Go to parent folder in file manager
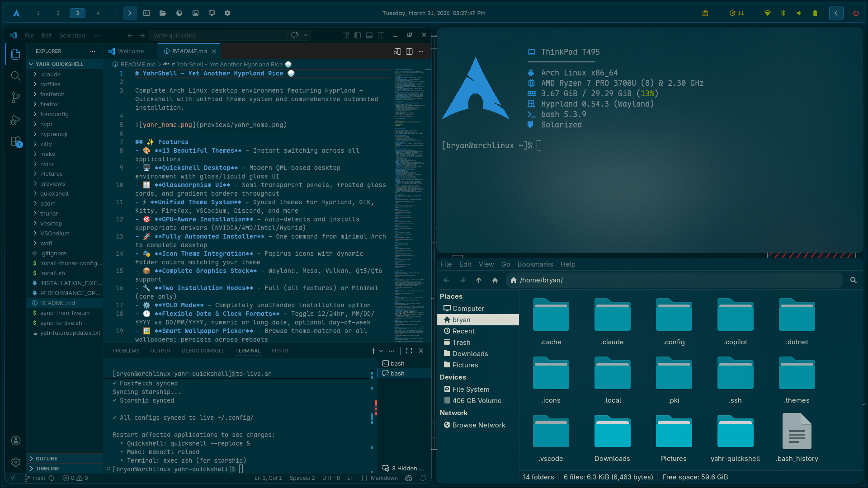Screen dimensions: 868x488 pos(479,280)
